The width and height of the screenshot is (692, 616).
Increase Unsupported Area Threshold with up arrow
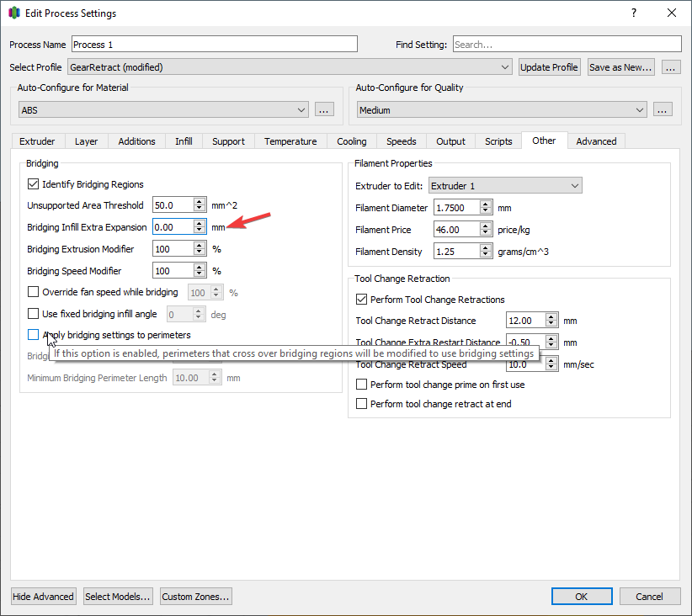pos(200,201)
